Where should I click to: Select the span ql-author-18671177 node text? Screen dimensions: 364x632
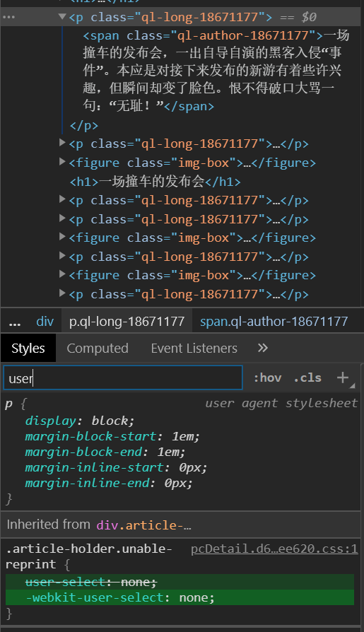(x=216, y=71)
